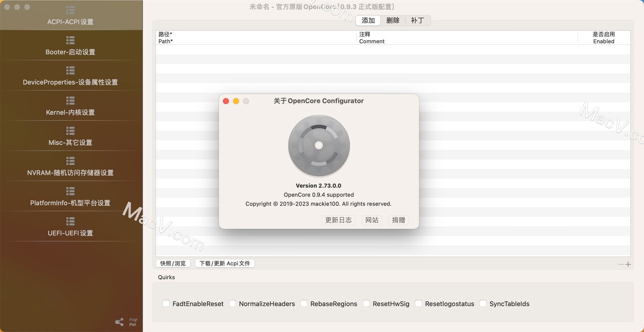Click the 捐赠 donate button

coord(398,220)
